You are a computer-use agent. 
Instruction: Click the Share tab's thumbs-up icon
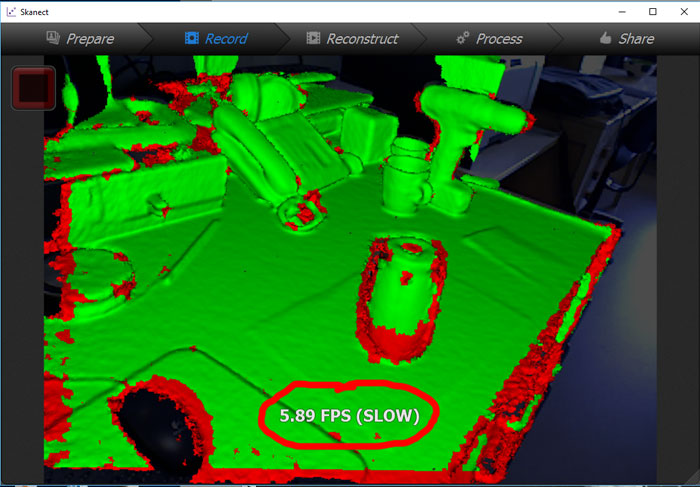click(605, 38)
